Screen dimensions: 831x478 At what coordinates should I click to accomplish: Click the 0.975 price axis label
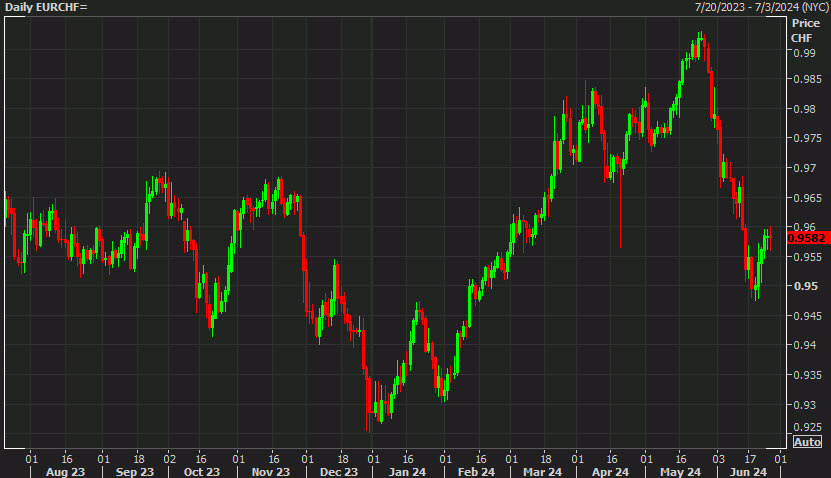pyautogui.click(x=808, y=138)
